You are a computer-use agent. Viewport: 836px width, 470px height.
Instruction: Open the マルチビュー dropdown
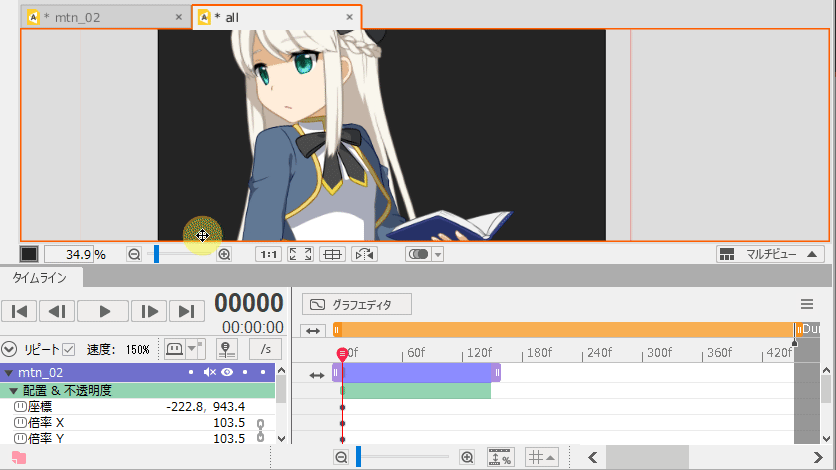pos(770,254)
